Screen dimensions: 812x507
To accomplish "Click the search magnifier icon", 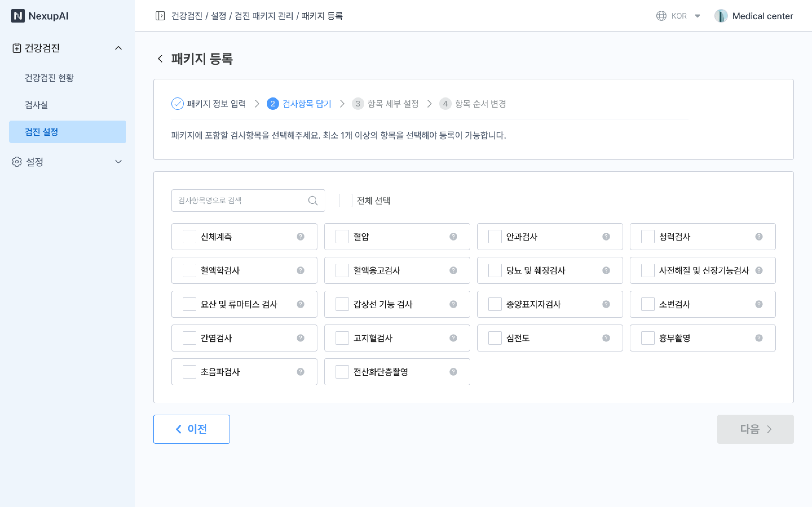I will point(313,201).
